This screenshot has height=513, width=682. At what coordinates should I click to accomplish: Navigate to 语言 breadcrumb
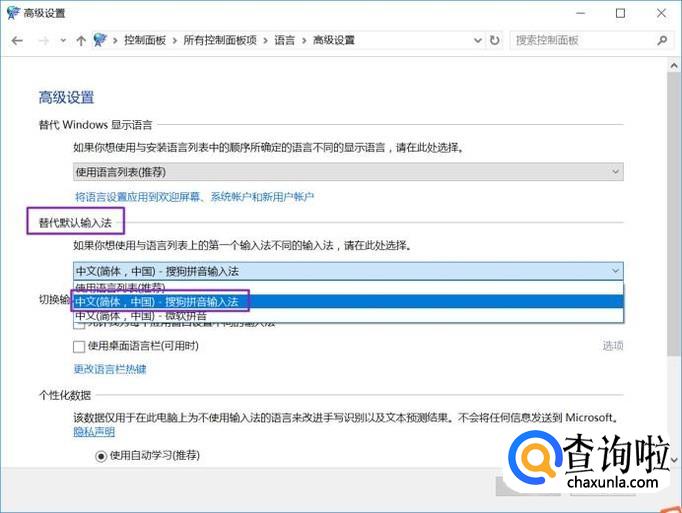[x=284, y=40]
